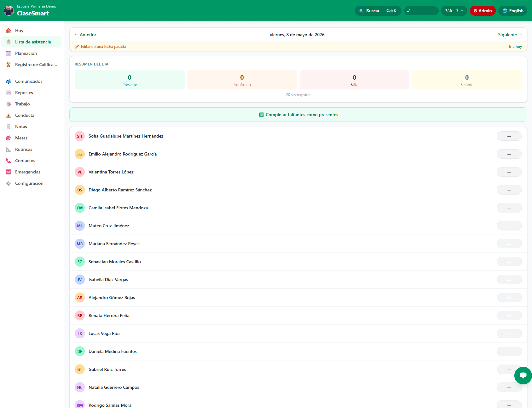
Task: Click the Justificado summary card
Action: click(242, 80)
